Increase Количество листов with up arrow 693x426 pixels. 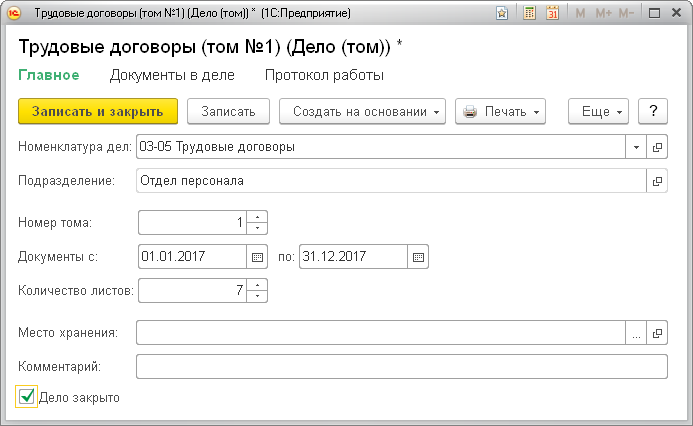[x=257, y=285]
